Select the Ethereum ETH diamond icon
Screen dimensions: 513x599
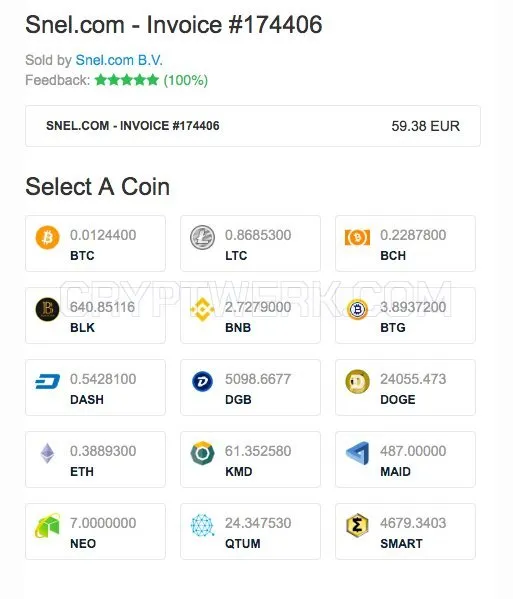(47, 453)
